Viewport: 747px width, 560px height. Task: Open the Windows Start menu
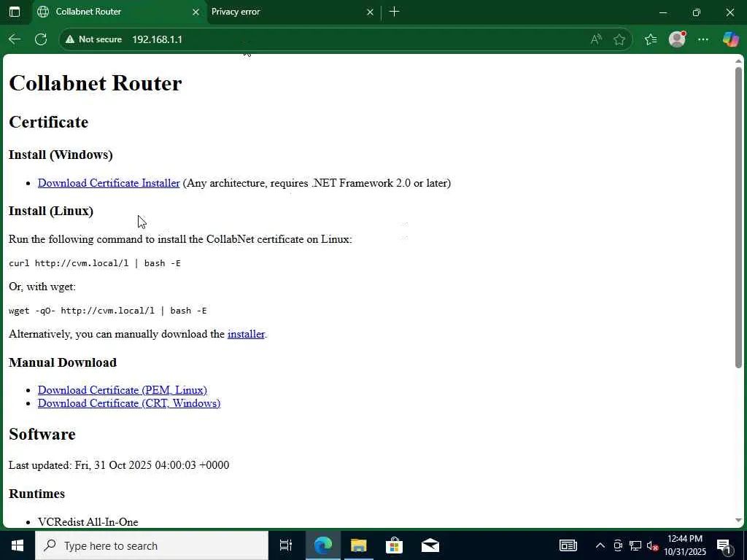(x=18, y=545)
